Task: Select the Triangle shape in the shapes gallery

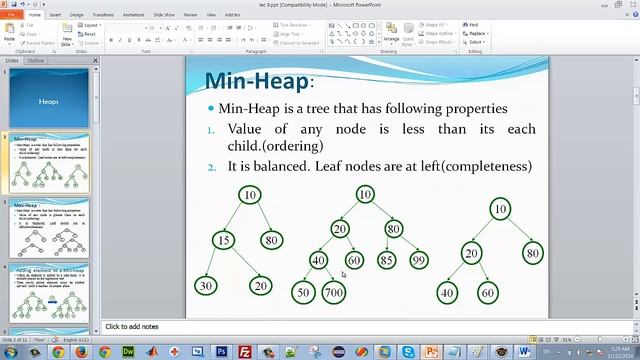Action: (332, 34)
